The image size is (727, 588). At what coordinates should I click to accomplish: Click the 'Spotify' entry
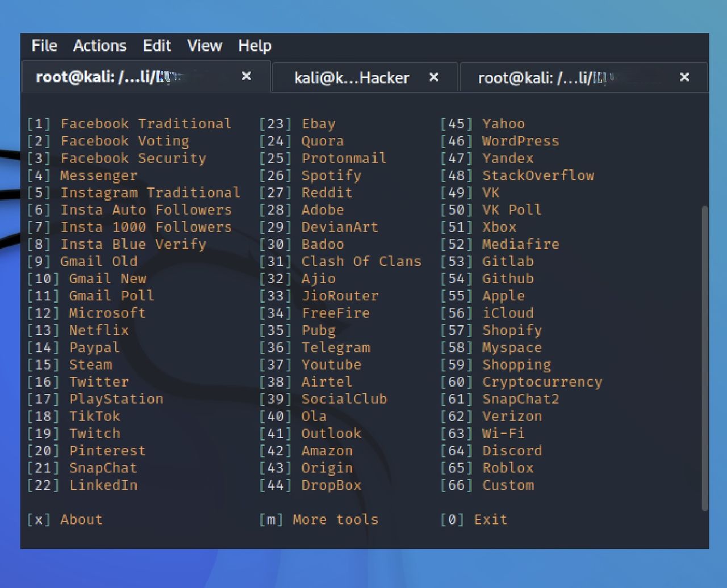pos(331,175)
